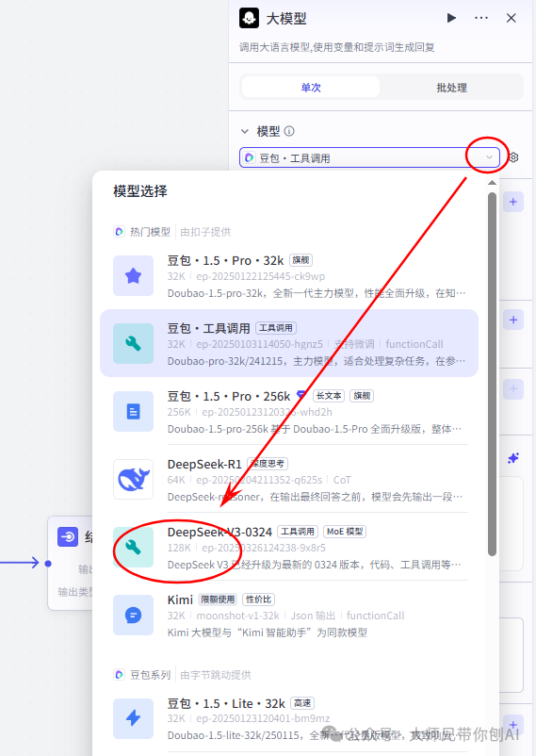Click lightning icon of 豆包 1.5 Lite 32k
This screenshot has height=756, width=536.
[133, 718]
